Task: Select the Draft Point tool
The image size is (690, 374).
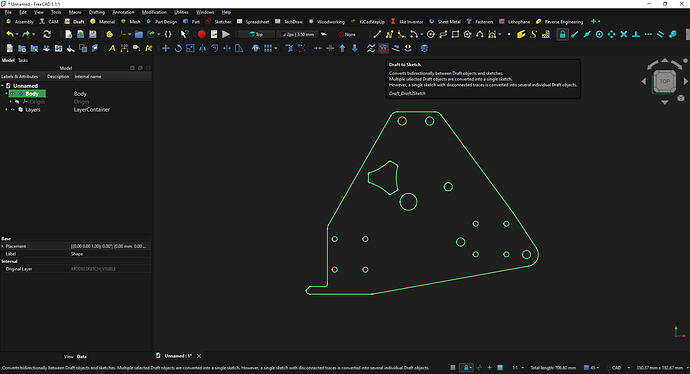Action: pyautogui.click(x=509, y=34)
